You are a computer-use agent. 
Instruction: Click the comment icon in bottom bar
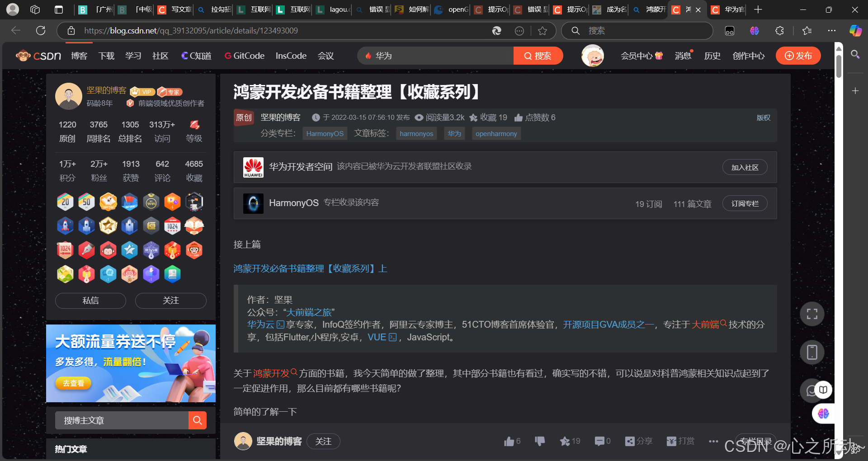pyautogui.click(x=599, y=441)
